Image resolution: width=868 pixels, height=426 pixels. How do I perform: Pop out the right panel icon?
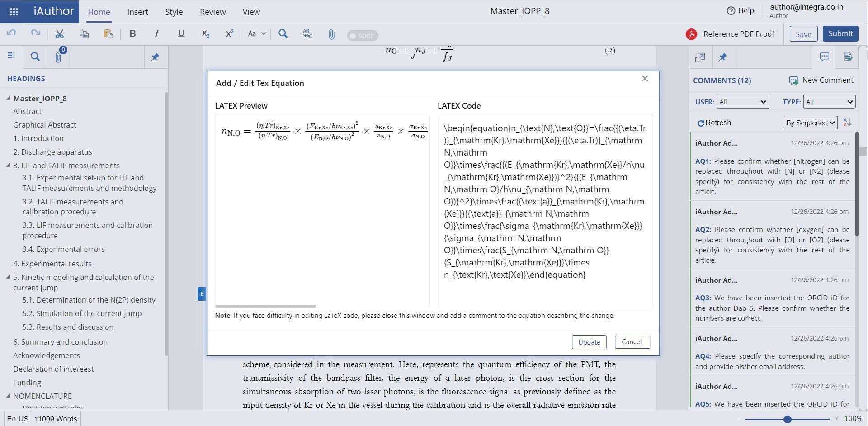(x=700, y=57)
